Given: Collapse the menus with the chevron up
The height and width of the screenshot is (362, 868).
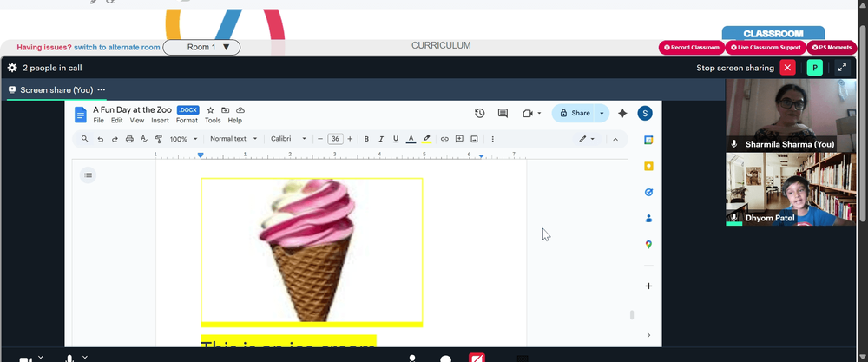Looking at the screenshot, I should point(615,139).
